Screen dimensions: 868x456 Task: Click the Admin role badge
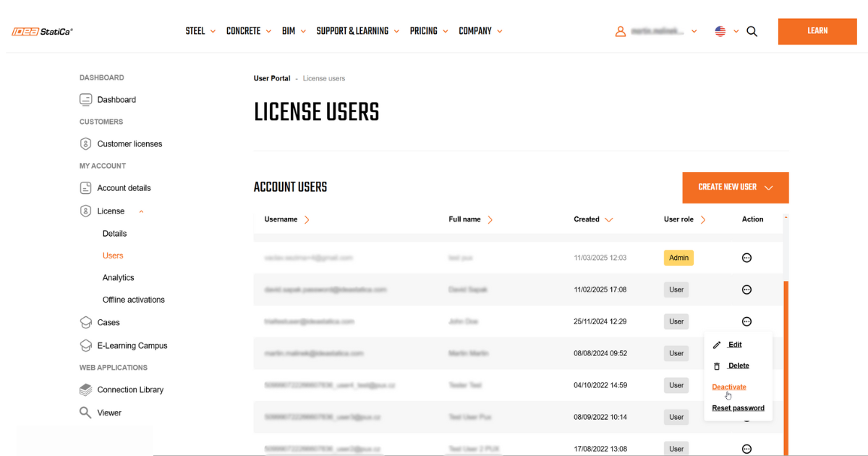[x=678, y=258]
